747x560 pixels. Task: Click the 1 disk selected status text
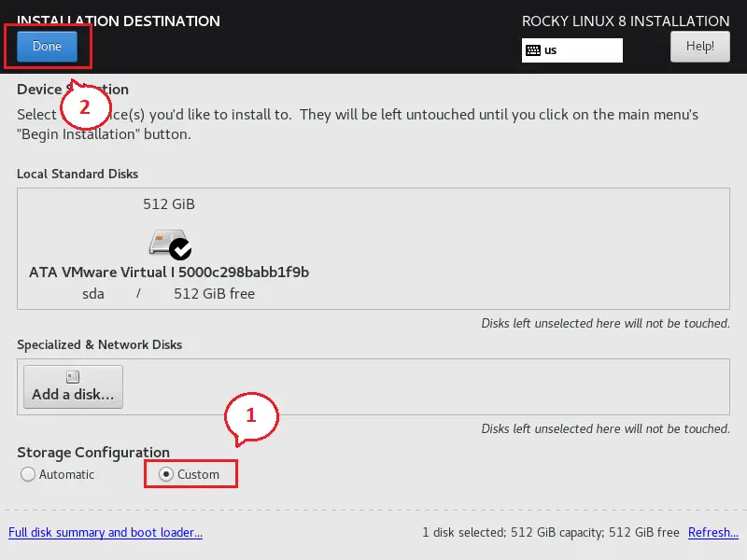pyautogui.click(x=551, y=532)
